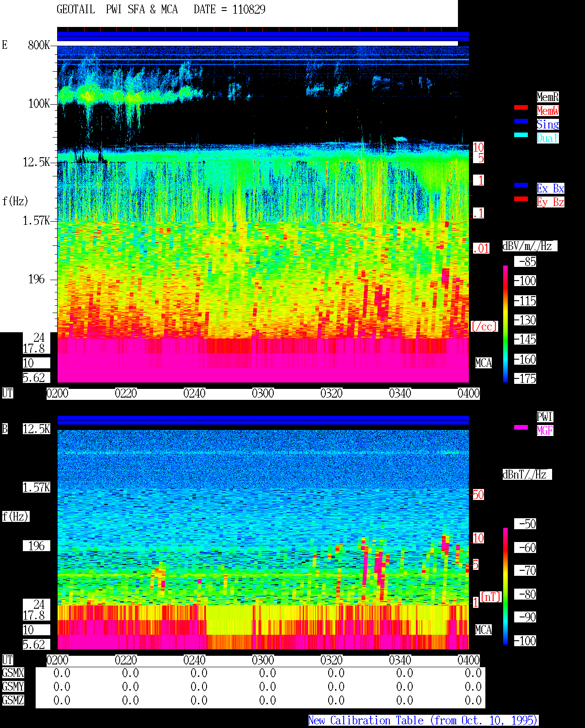Click the MCA label beside E panel

[x=484, y=363]
